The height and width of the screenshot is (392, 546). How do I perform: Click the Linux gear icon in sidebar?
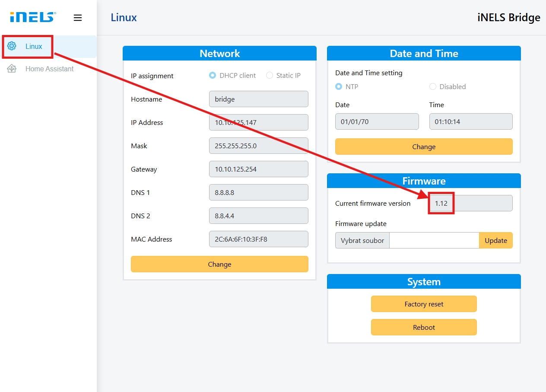click(12, 46)
